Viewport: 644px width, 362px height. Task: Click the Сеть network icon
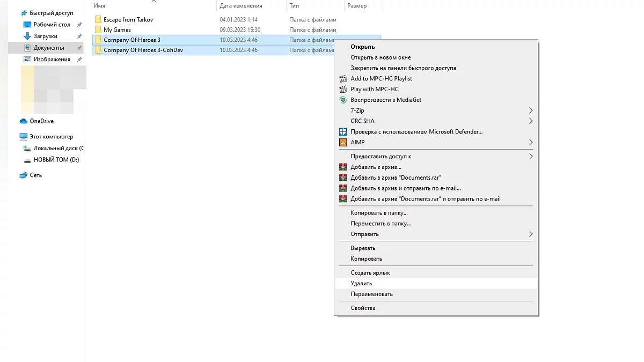[x=24, y=175]
